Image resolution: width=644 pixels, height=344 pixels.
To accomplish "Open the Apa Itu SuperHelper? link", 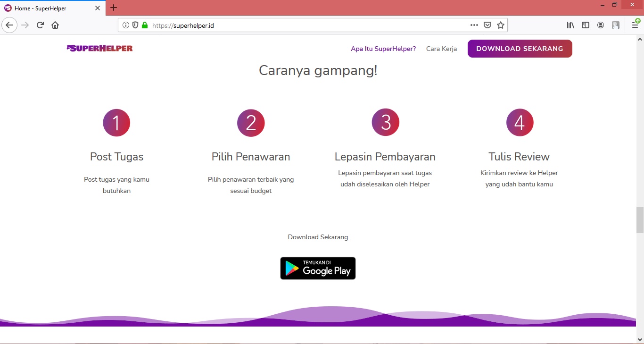I will 383,49.
